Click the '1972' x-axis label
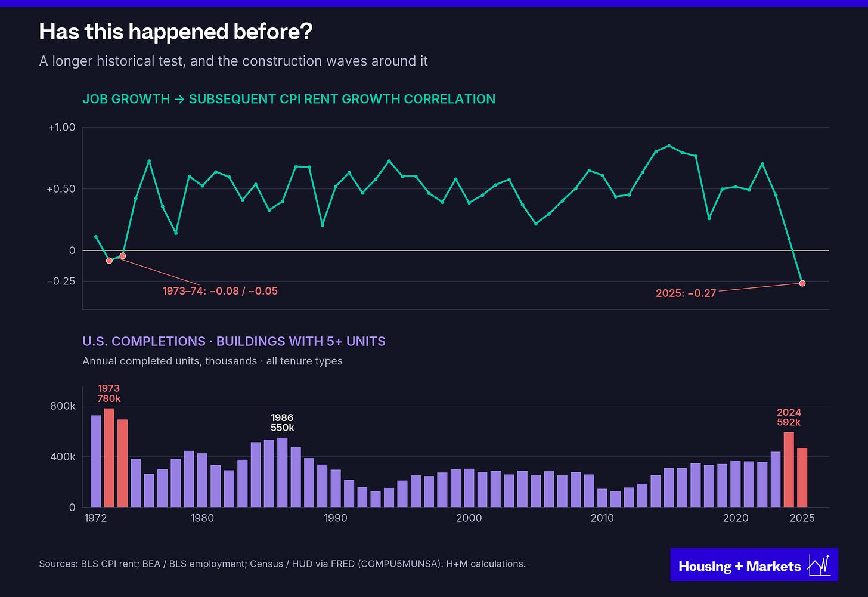The image size is (868, 597). pyautogui.click(x=95, y=518)
